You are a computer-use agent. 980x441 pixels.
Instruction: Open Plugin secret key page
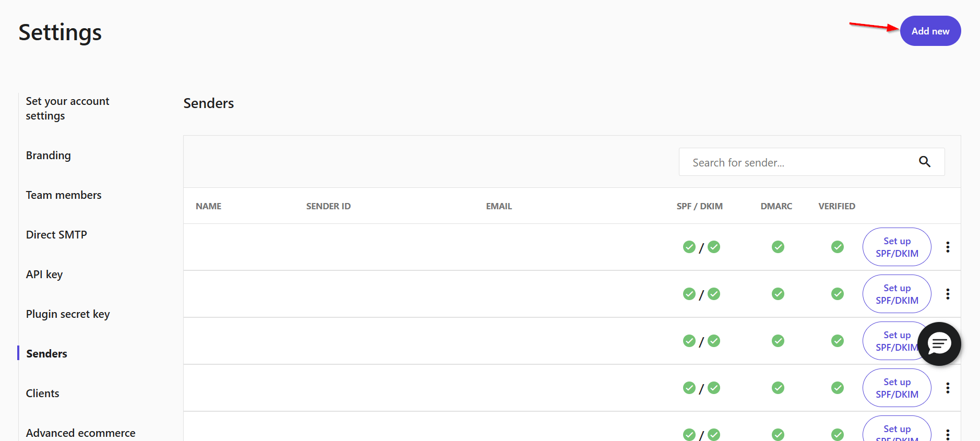tap(68, 314)
